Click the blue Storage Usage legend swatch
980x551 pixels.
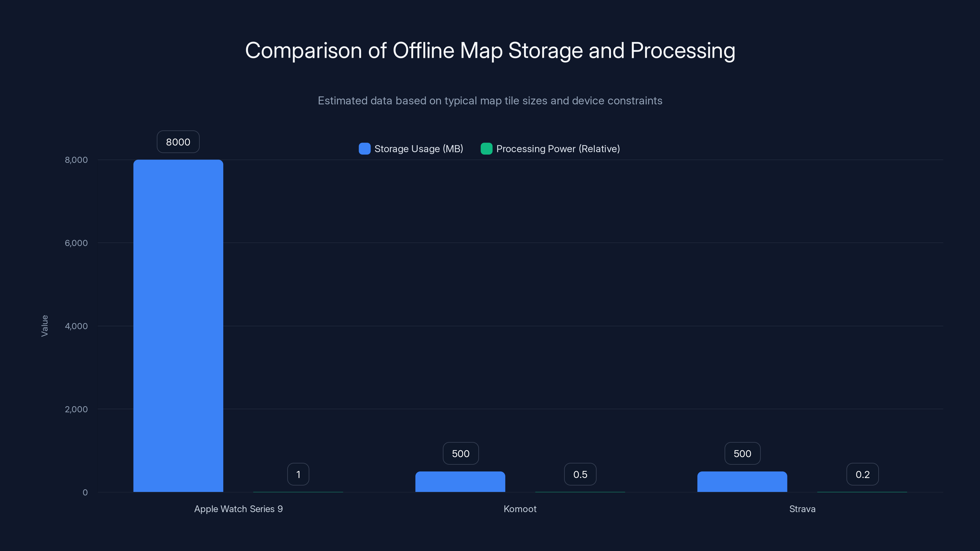point(364,149)
